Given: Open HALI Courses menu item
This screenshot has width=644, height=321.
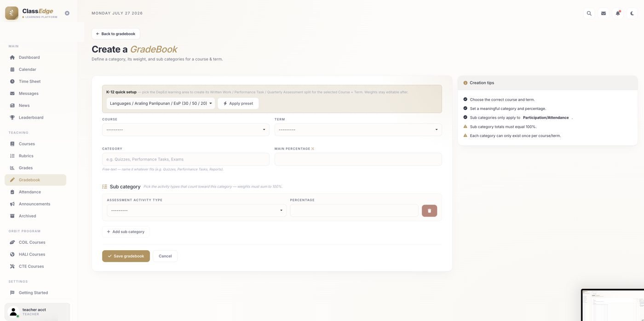Looking at the screenshot, I should [35, 254].
